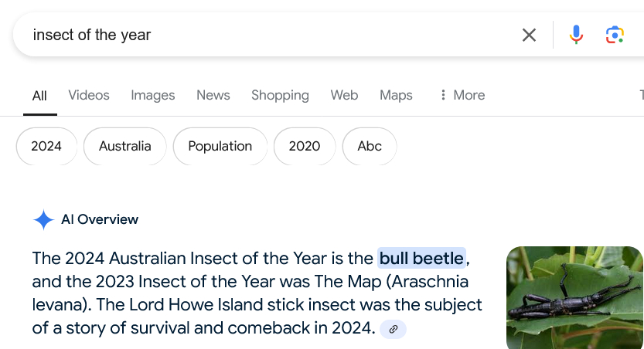Screen dimensions: 644x349
Task: Switch to the Images tab
Action: (153, 95)
